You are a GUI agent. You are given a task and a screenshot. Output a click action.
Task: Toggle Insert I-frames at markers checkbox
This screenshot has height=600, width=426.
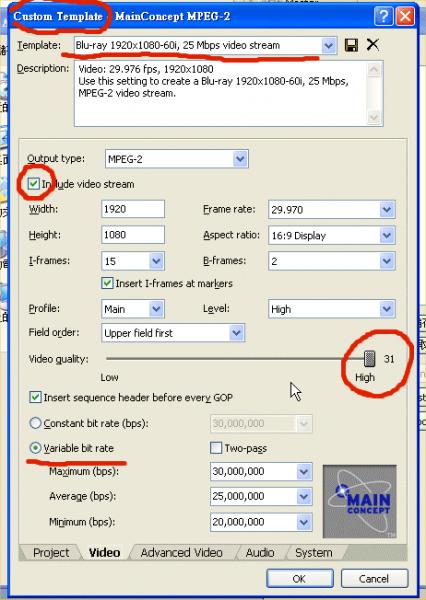pyautogui.click(x=107, y=283)
